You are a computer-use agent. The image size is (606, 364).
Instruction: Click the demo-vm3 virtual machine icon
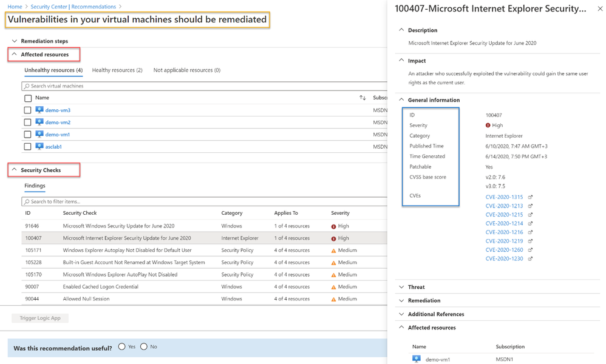pos(39,110)
